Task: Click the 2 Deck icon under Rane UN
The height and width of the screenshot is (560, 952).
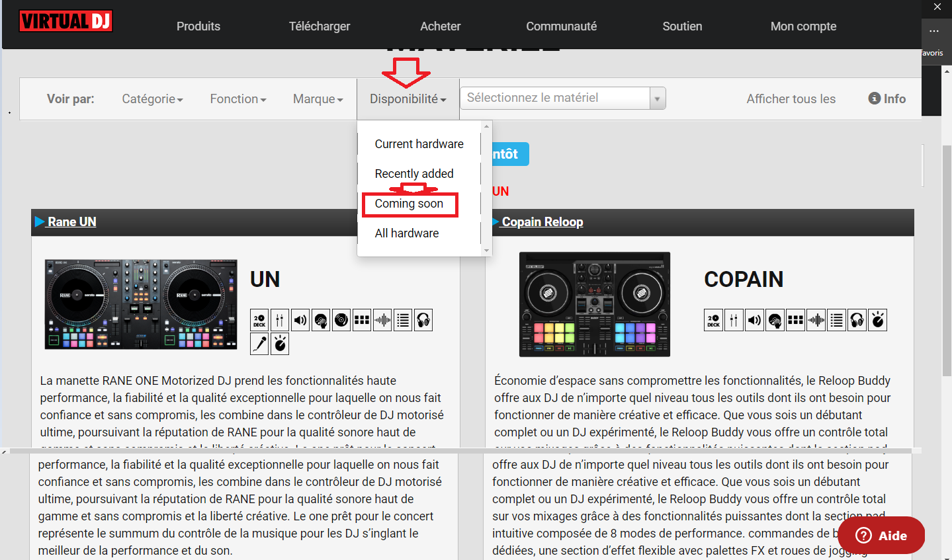Action: point(259,321)
